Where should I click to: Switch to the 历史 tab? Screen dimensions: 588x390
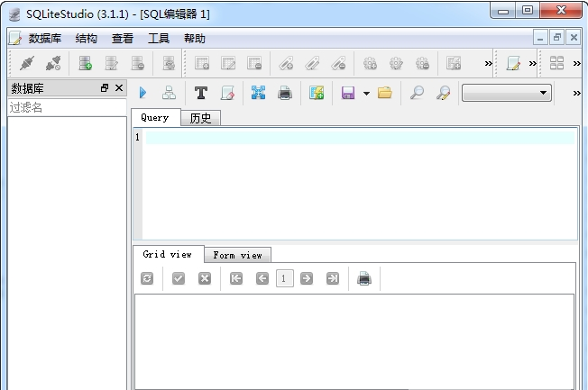click(200, 118)
